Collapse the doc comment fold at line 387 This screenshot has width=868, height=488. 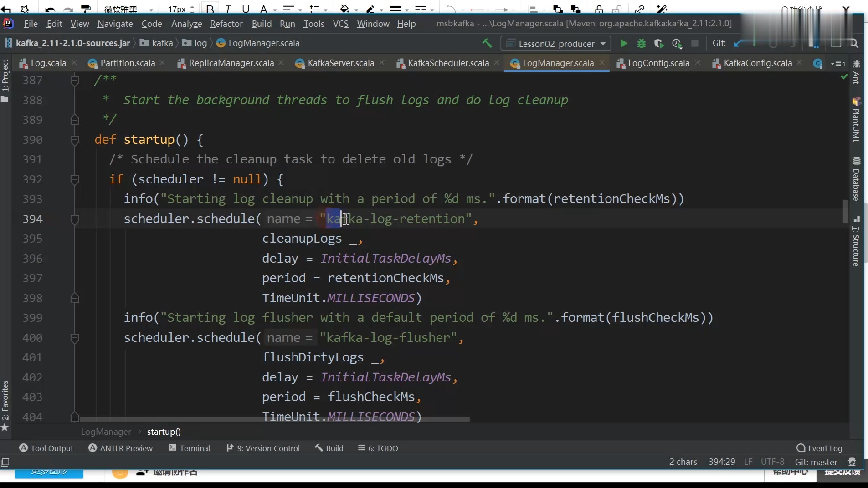[75, 81]
